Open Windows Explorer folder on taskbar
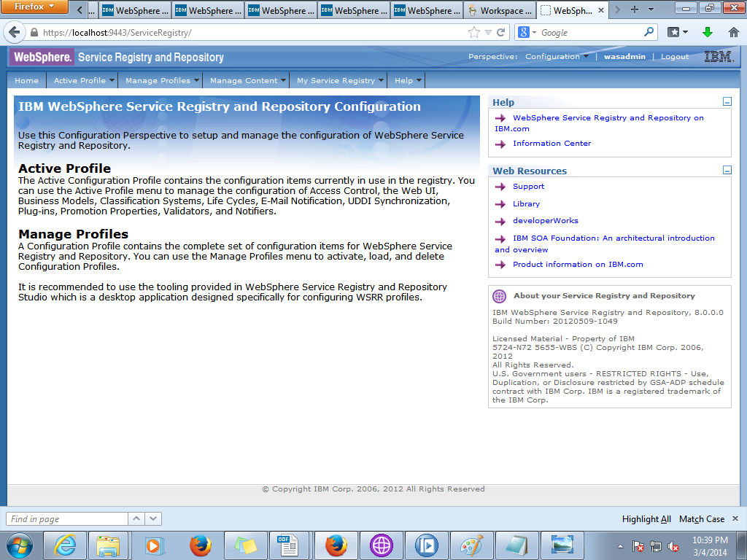 [x=108, y=545]
